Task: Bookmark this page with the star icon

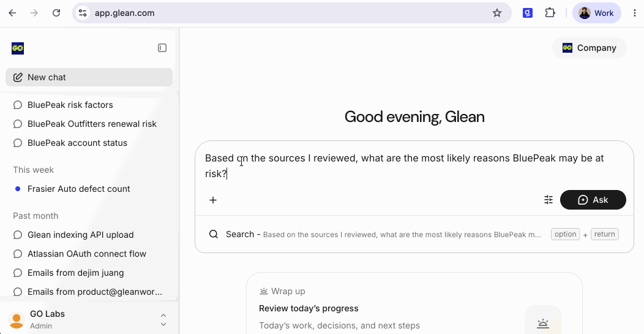Action: point(497,13)
